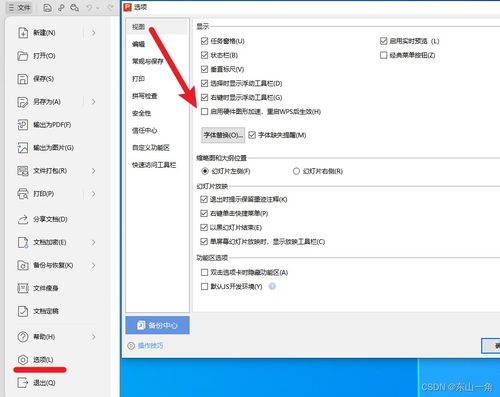Image resolution: width=500 pixels, height=397 pixels.
Task: Click the 文件打包(R) package icon
Action: (23, 171)
